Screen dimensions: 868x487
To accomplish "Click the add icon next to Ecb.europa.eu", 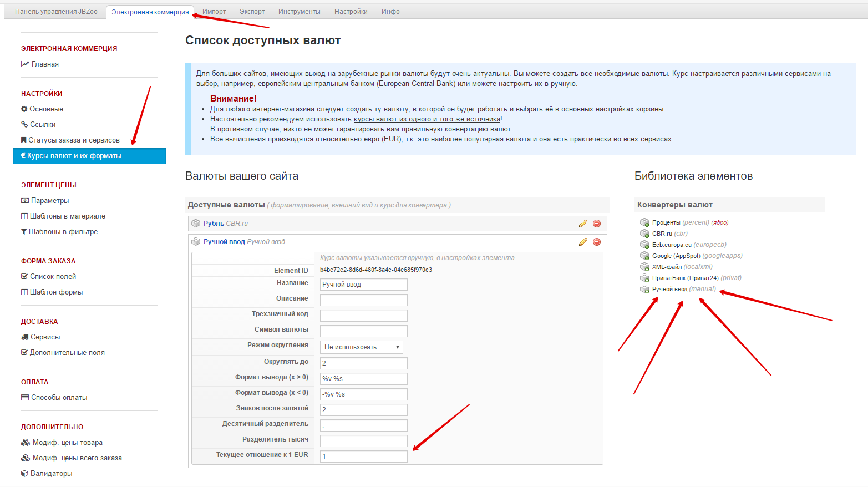I will coord(644,245).
